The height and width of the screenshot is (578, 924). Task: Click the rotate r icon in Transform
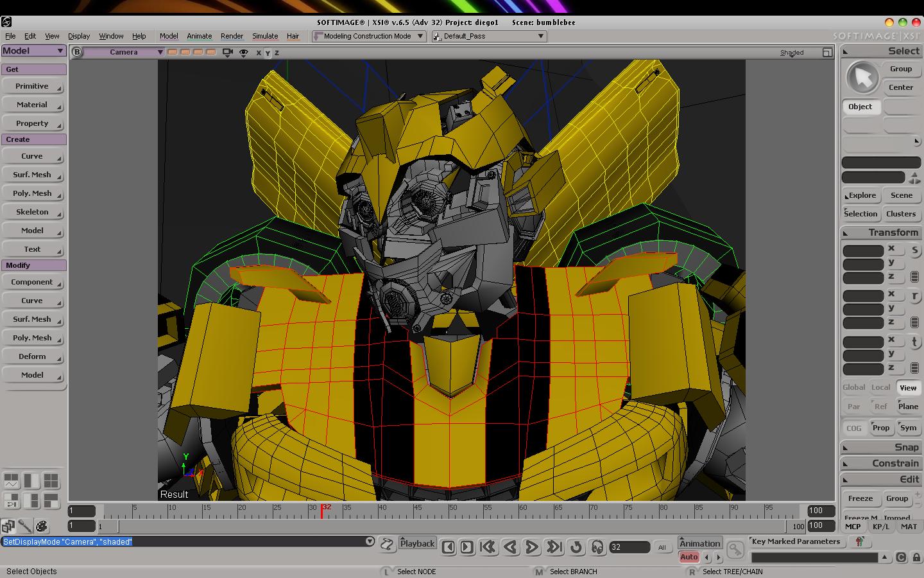point(914,296)
